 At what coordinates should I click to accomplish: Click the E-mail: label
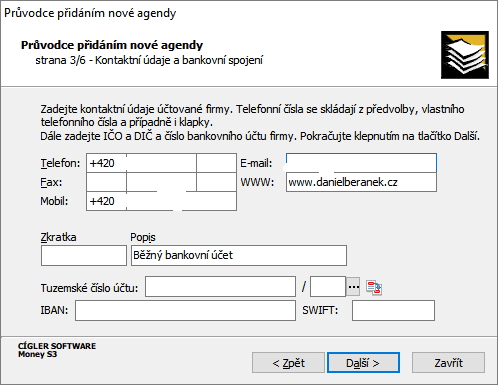click(256, 163)
